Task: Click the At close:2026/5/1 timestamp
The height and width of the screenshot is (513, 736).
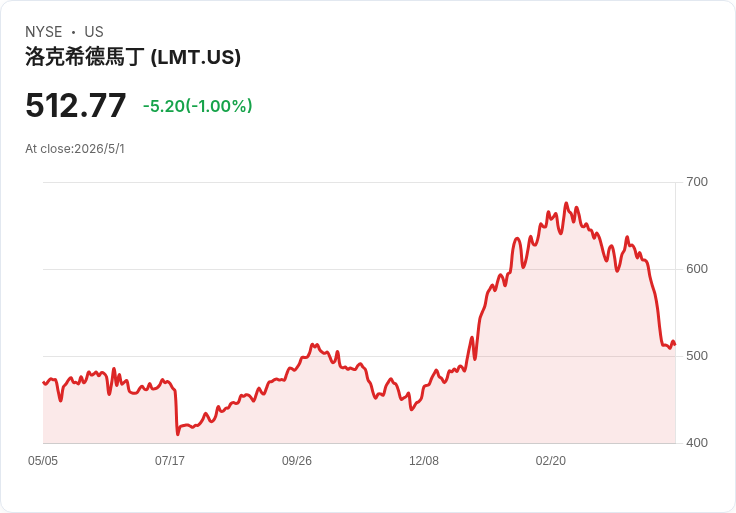Action: [x=75, y=149]
